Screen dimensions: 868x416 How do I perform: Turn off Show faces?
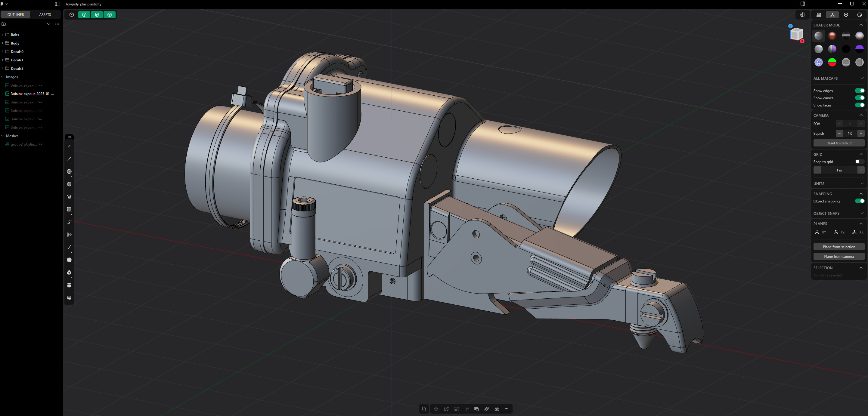[x=860, y=105]
